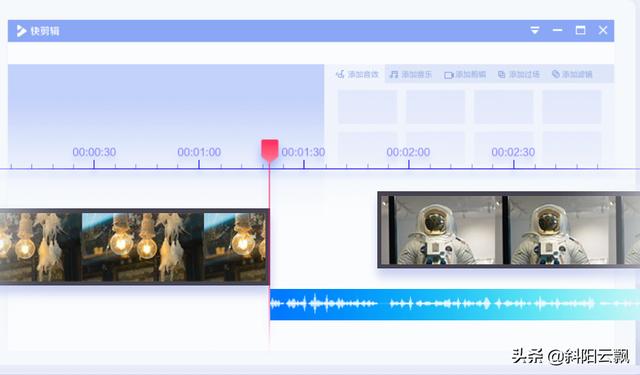Image resolution: width=640 pixels, height=375 pixels.
Task: Open the add clip tab with camera icon
Action: coord(465,74)
